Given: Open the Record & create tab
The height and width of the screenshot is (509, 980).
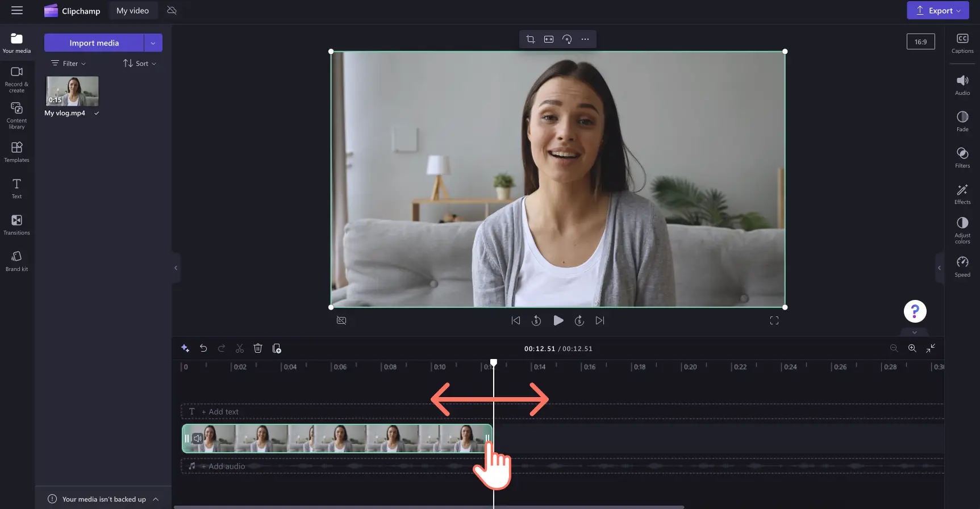Looking at the screenshot, I should [16, 80].
